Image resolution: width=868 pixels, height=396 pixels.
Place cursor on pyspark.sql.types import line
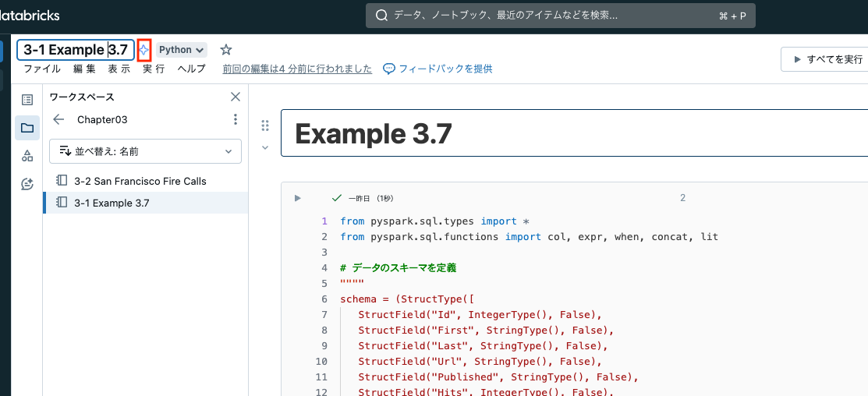(435, 221)
